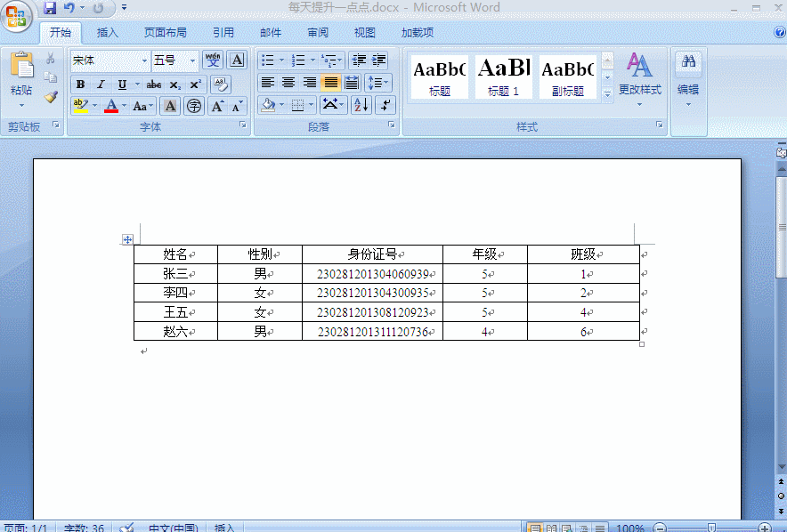Click the 中文(中国) language indicator
Screen dimensions: 787x532
click(x=174, y=528)
